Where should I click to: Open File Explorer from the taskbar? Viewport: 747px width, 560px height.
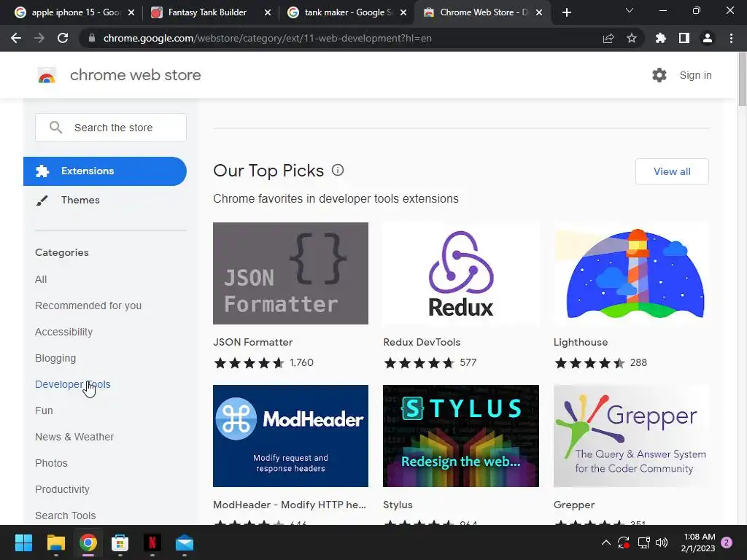click(x=55, y=542)
